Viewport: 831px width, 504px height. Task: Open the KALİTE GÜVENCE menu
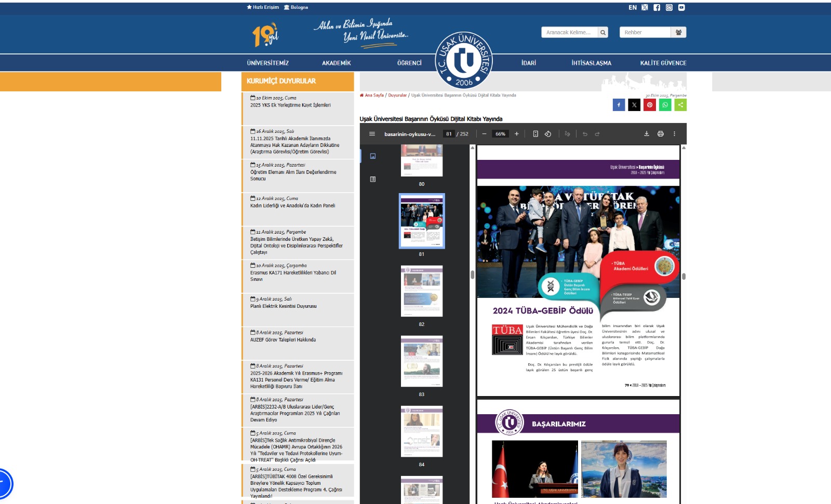coord(663,63)
